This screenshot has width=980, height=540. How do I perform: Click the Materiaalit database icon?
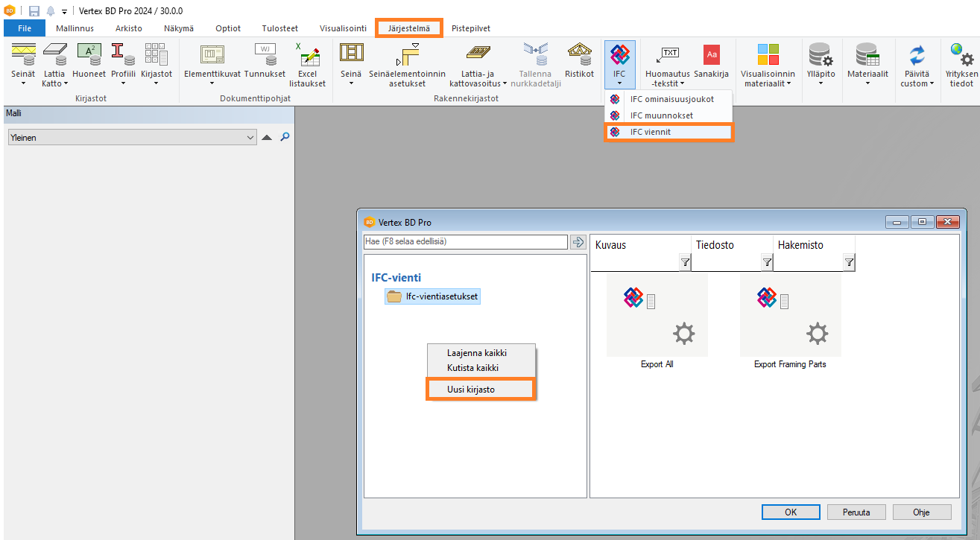click(867, 58)
